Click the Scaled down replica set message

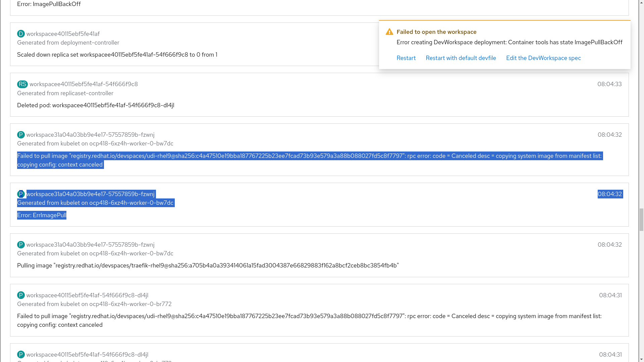pos(117,55)
